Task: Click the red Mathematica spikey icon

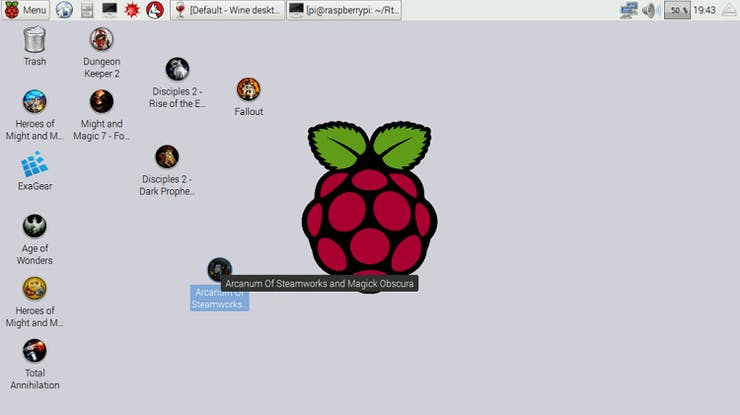Action: tap(132, 10)
